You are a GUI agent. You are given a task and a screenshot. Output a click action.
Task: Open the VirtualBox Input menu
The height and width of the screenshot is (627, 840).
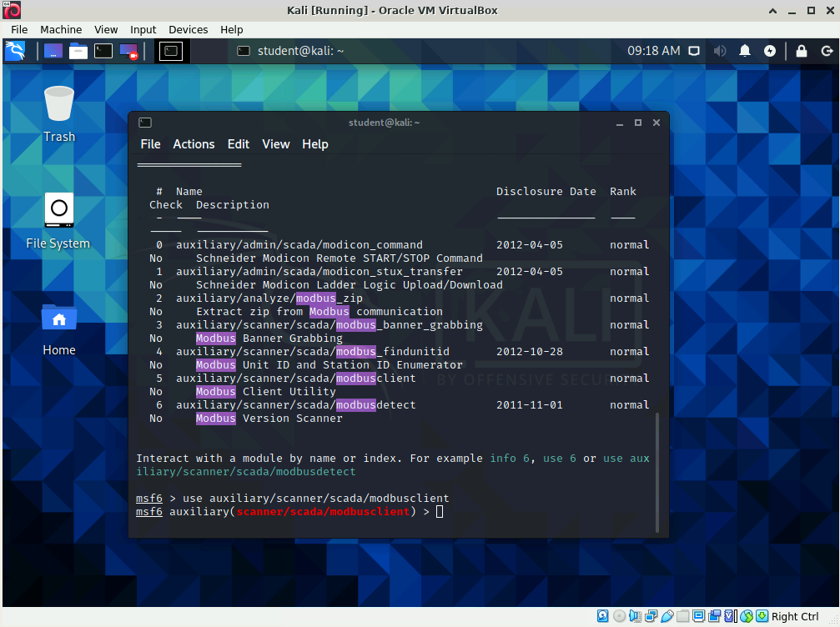(x=143, y=29)
